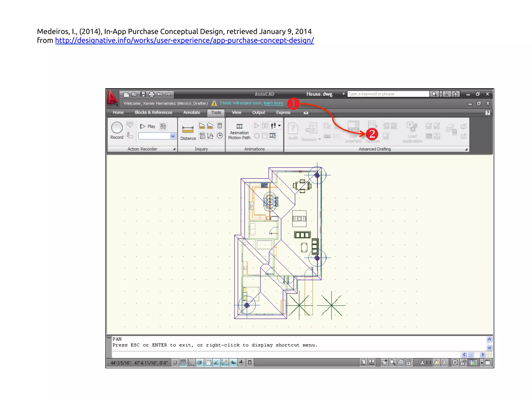Toggle grid display in status bar
The height and width of the screenshot is (399, 532).
pyautogui.click(x=183, y=362)
